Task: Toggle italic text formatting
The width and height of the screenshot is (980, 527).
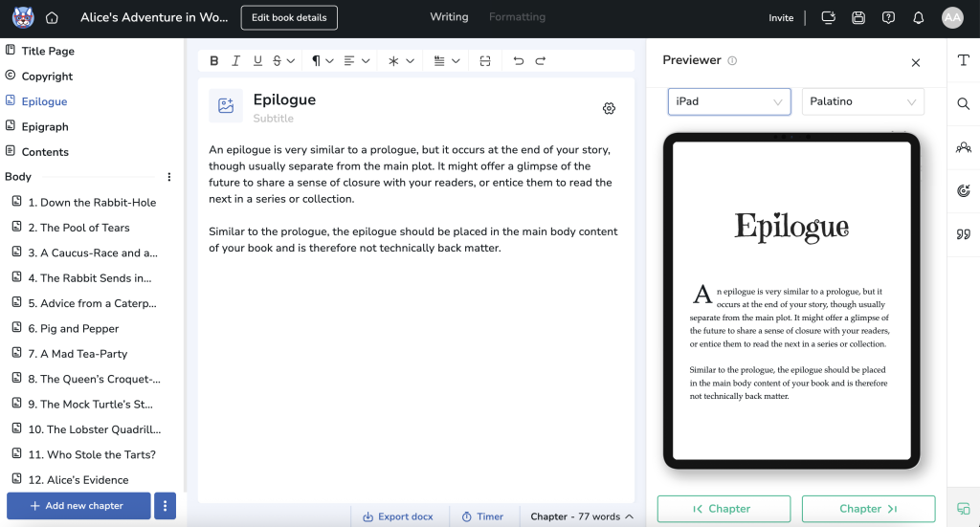Action: [235, 61]
